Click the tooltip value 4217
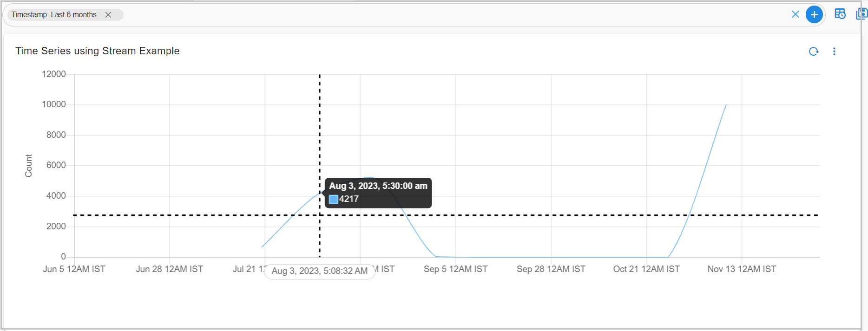This screenshot has height=331, width=868. coord(349,199)
